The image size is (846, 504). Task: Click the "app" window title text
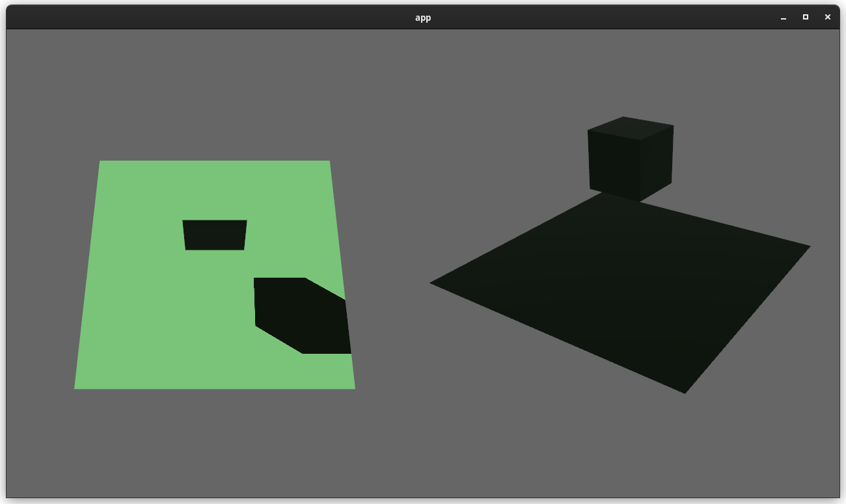tap(423, 18)
